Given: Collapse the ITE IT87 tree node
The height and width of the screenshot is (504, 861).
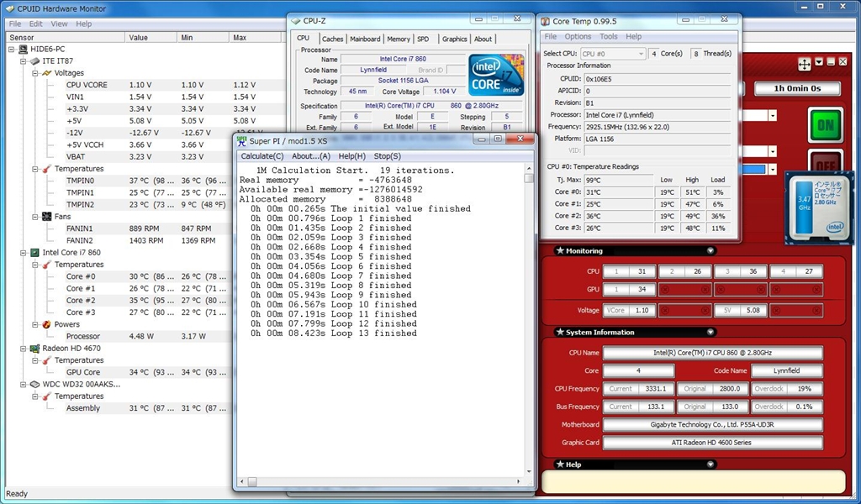Looking at the screenshot, I should pyautogui.click(x=23, y=61).
